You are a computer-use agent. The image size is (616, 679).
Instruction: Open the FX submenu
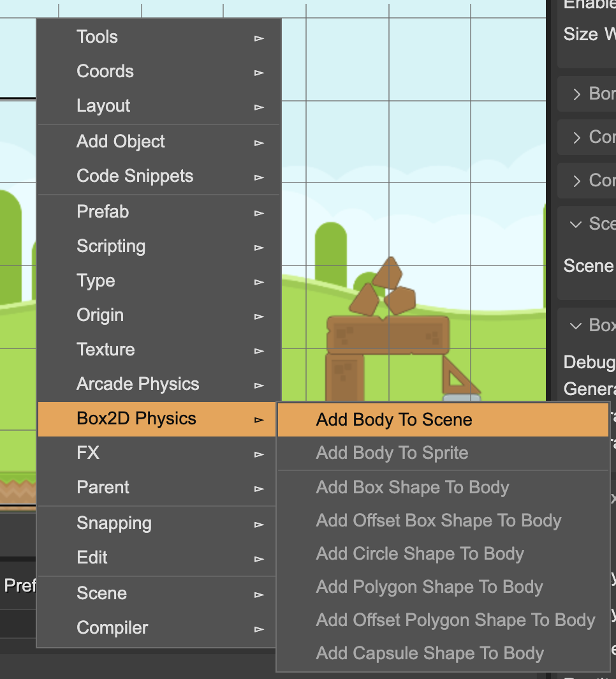pyautogui.click(x=157, y=453)
